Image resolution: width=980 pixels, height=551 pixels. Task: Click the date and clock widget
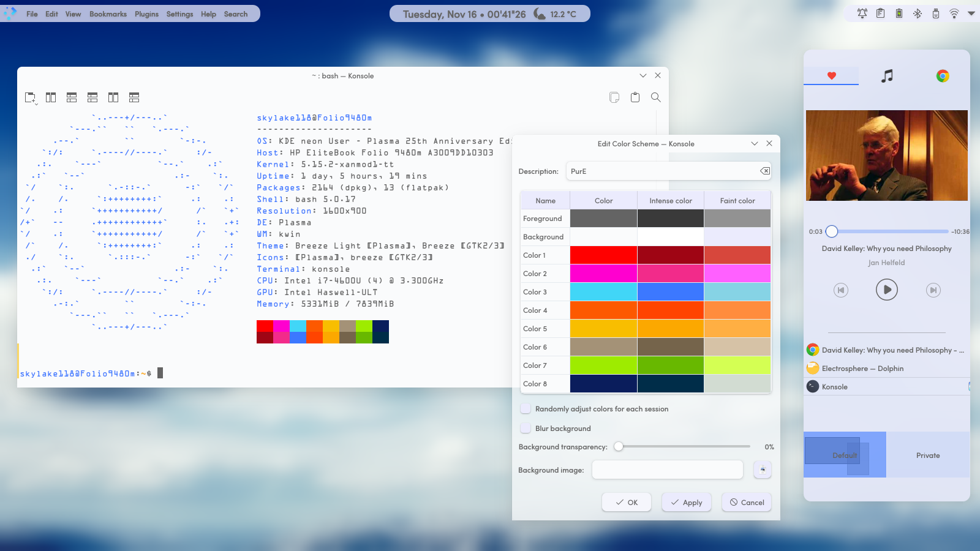pyautogui.click(x=464, y=14)
